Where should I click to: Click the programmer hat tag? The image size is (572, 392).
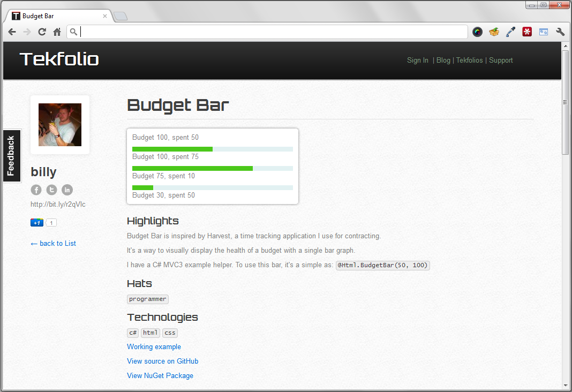coord(148,299)
